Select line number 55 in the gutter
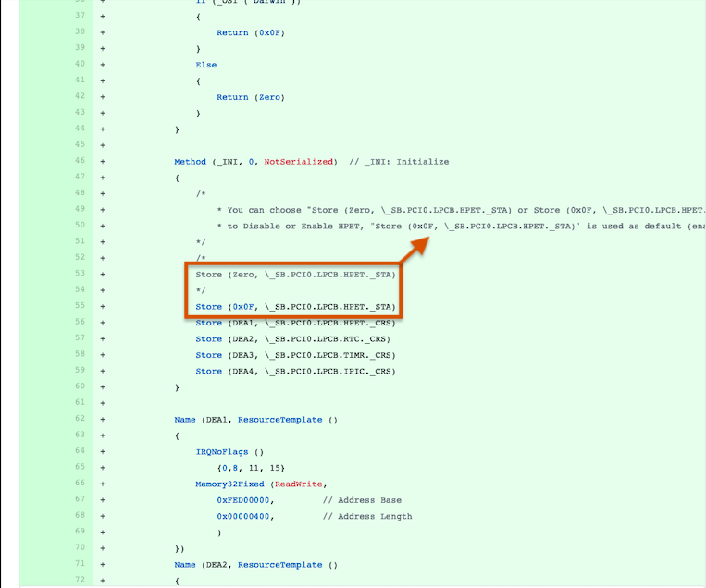This screenshot has height=588, width=706. [81, 305]
